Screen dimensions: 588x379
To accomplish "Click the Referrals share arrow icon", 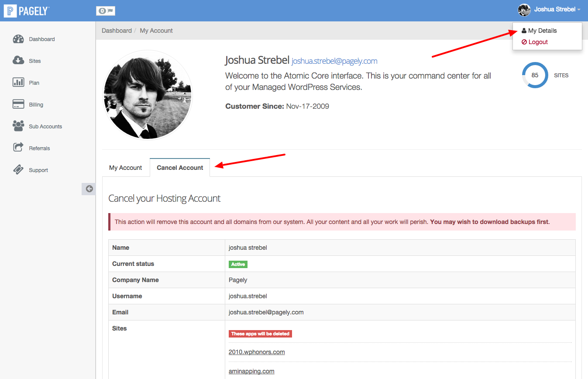I will (x=18, y=148).
